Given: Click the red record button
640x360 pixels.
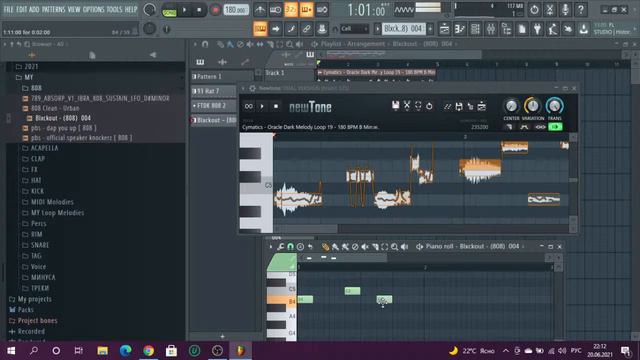Looking at the screenshot, I should (215, 10).
